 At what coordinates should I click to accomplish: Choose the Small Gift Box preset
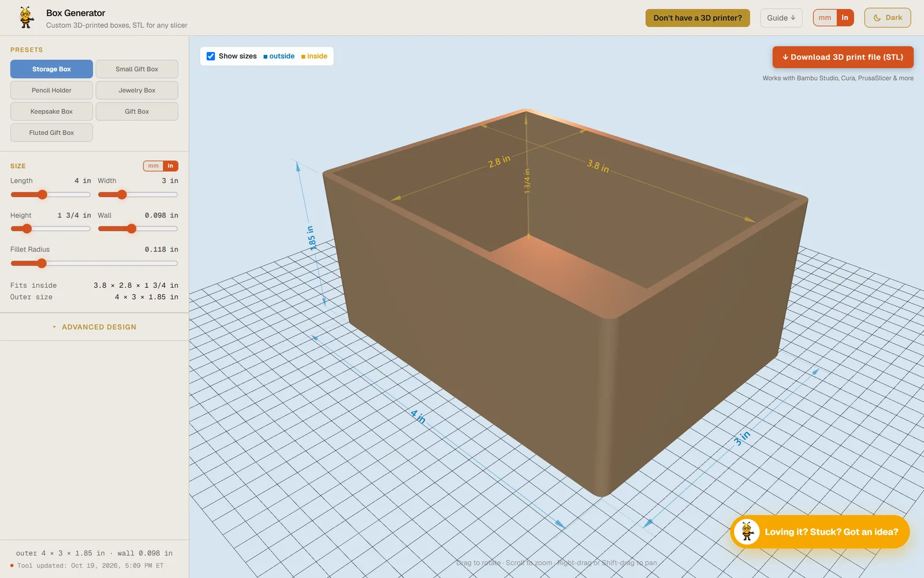pyautogui.click(x=137, y=69)
